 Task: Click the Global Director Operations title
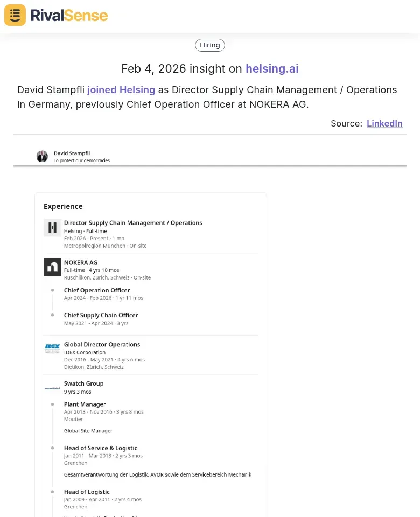102,345
